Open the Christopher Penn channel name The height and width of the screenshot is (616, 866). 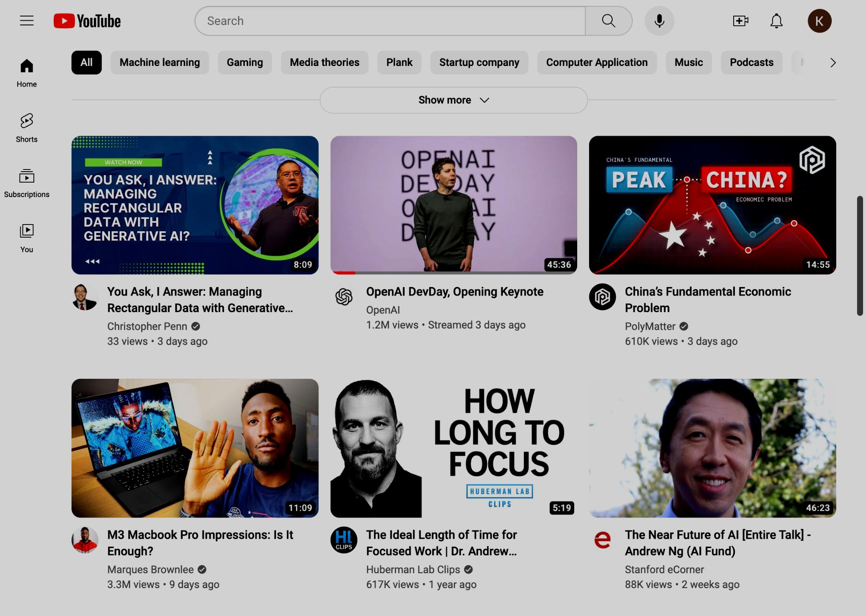(147, 326)
